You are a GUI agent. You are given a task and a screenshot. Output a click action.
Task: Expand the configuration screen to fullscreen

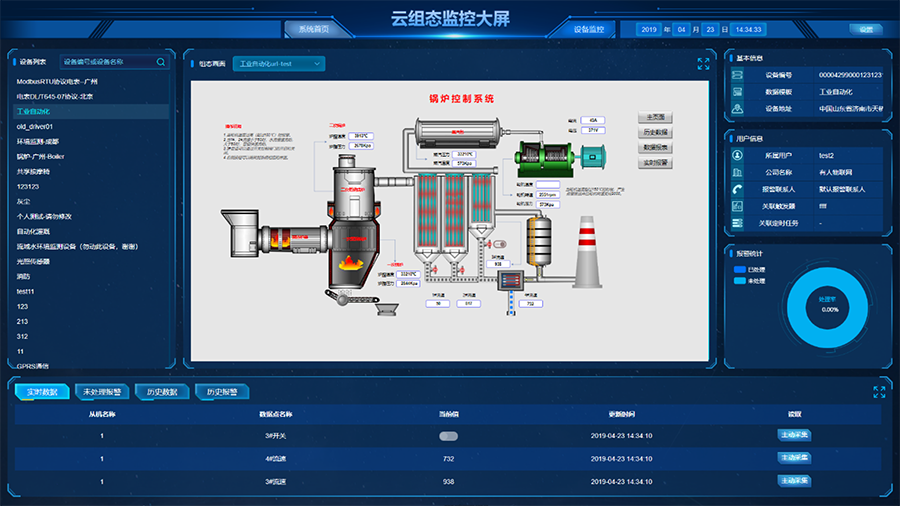(x=703, y=64)
